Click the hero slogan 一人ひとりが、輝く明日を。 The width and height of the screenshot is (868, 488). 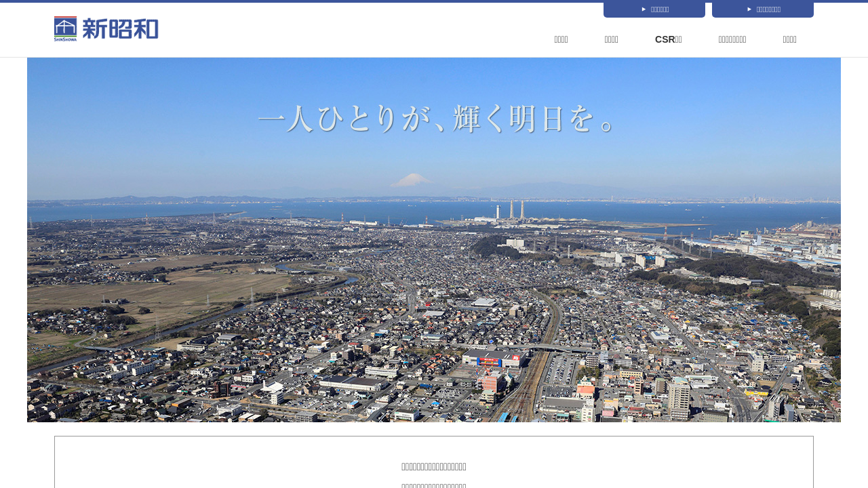(437, 119)
